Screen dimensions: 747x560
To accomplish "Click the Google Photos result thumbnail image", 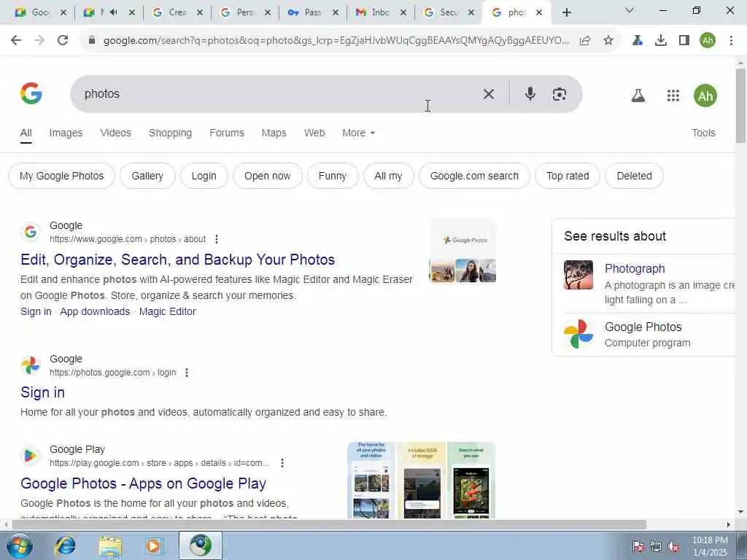I will [x=462, y=251].
